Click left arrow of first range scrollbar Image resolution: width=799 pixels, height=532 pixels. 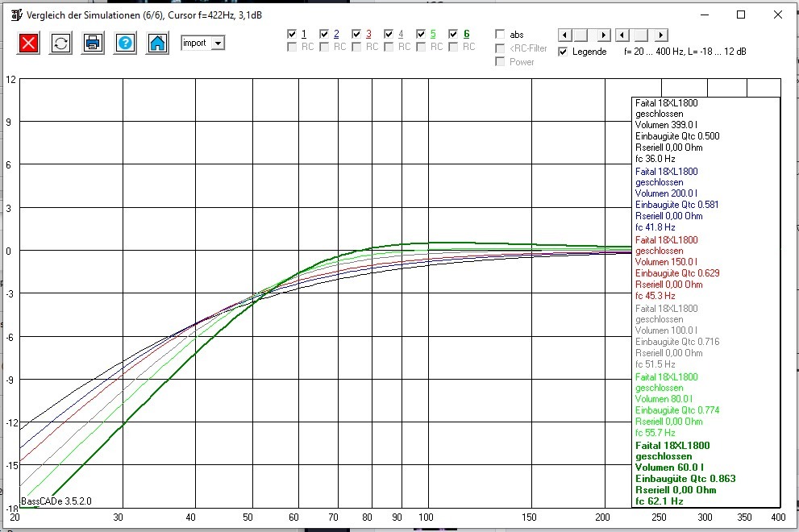pos(564,35)
